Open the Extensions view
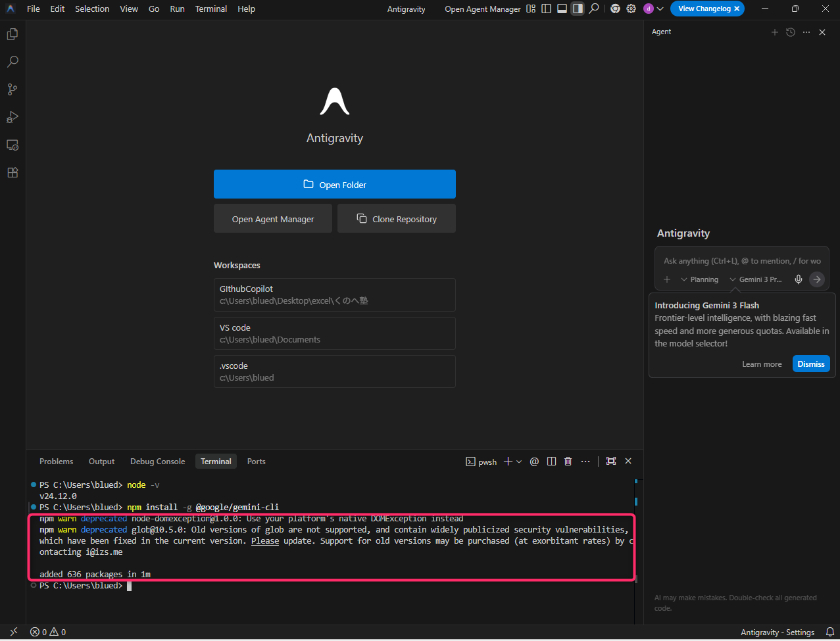840x641 pixels. tap(12, 172)
